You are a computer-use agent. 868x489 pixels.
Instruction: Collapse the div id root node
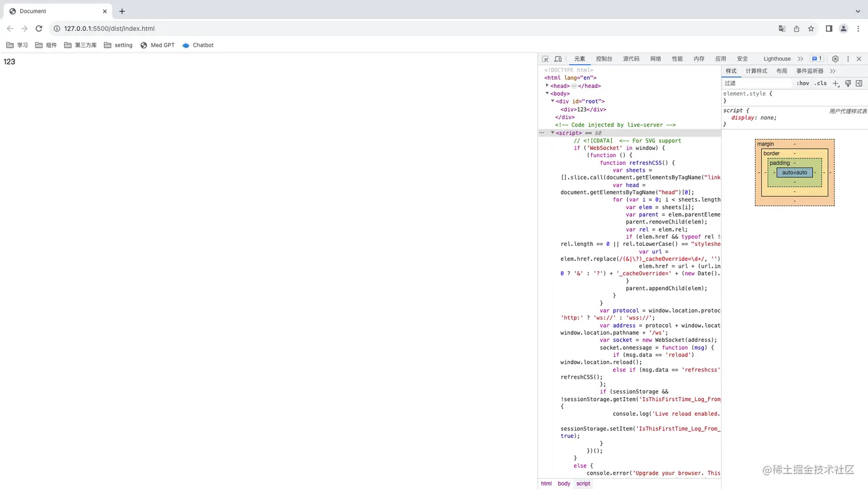pyautogui.click(x=553, y=101)
